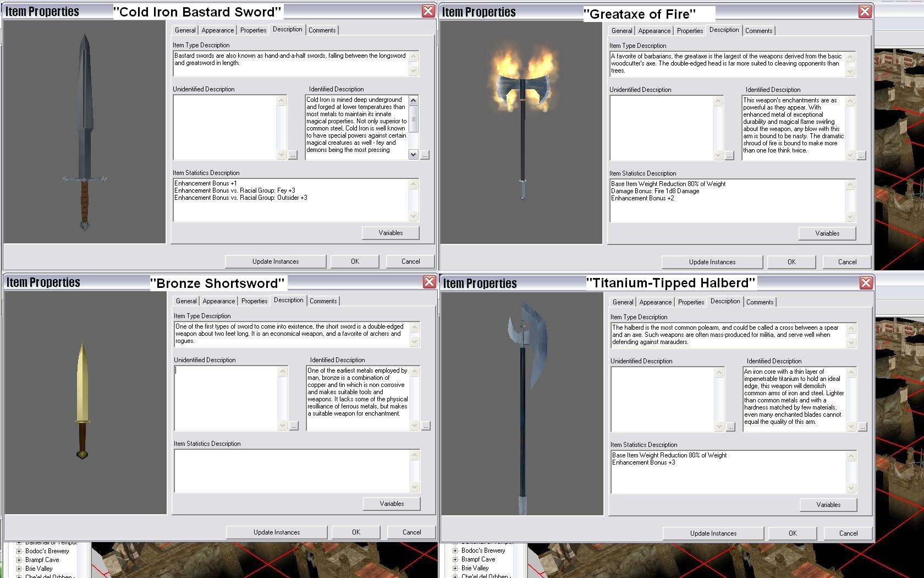Click Variables button in Greataxe of Fire dialog
This screenshot has height=578, width=924.
click(827, 233)
